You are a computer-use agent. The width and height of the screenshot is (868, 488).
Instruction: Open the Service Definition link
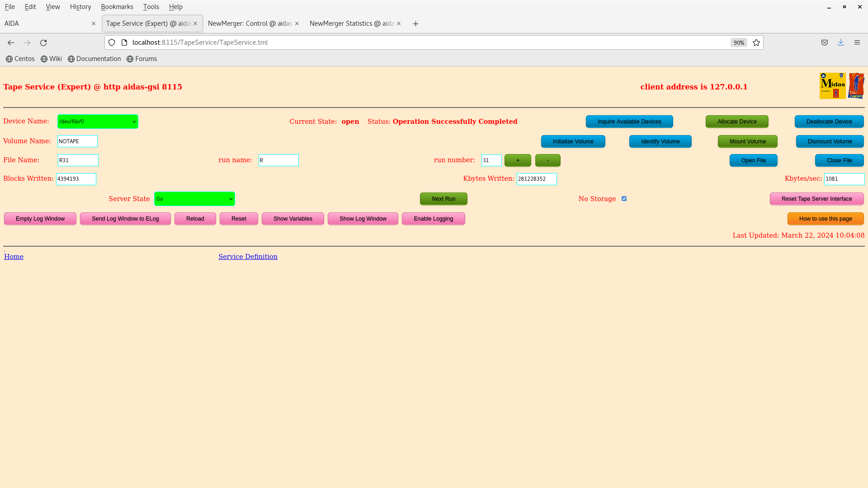click(x=248, y=257)
